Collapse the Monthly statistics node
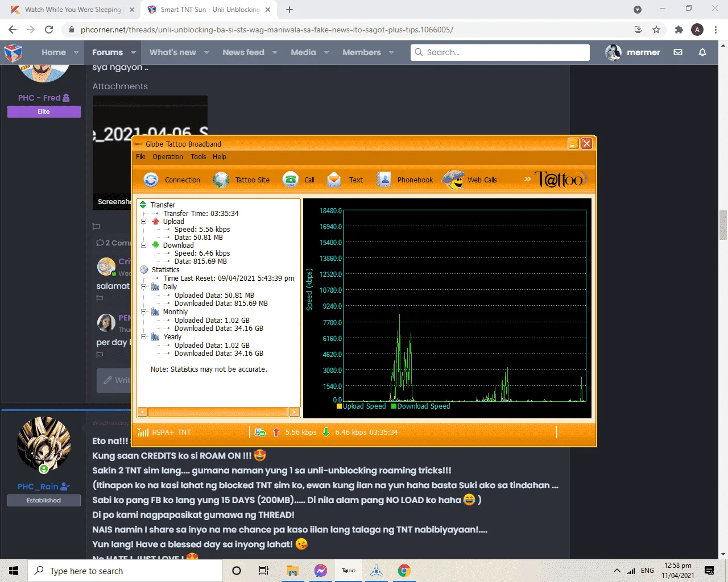Screen dimensions: 728x582 tap(144, 312)
